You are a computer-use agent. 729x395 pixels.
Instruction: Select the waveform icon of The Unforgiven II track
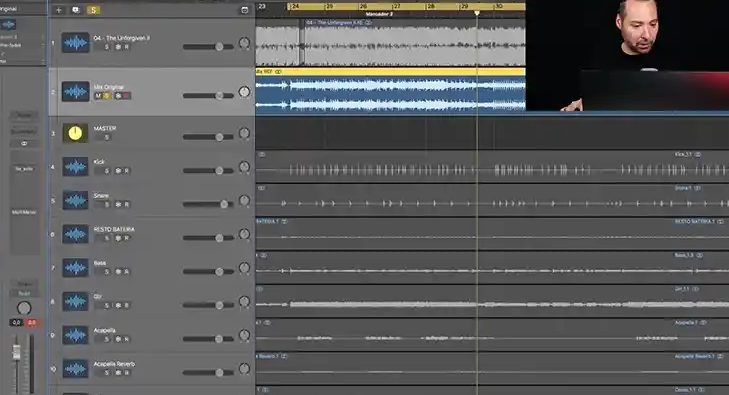75,43
